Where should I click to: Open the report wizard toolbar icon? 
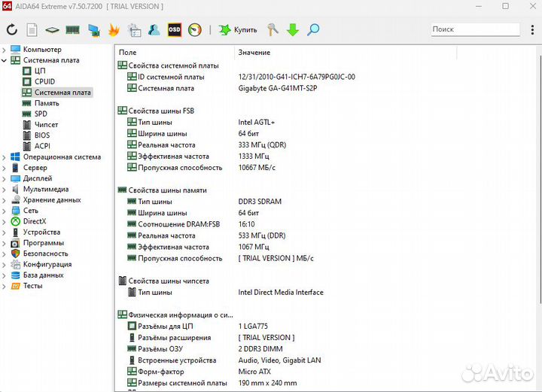pos(134,29)
